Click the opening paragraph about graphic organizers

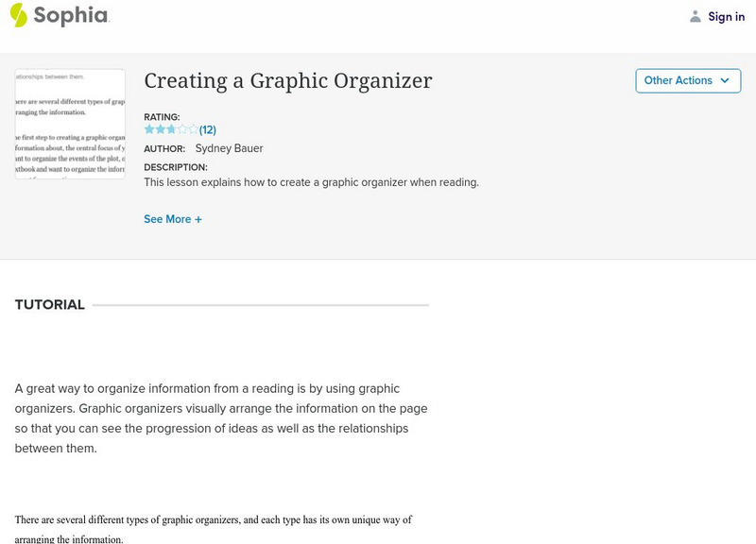(221, 418)
